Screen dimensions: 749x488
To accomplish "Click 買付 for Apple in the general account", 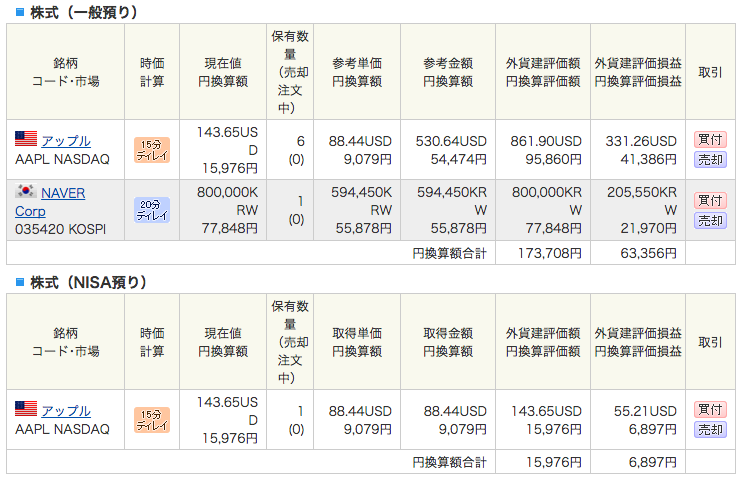I will coord(710,139).
